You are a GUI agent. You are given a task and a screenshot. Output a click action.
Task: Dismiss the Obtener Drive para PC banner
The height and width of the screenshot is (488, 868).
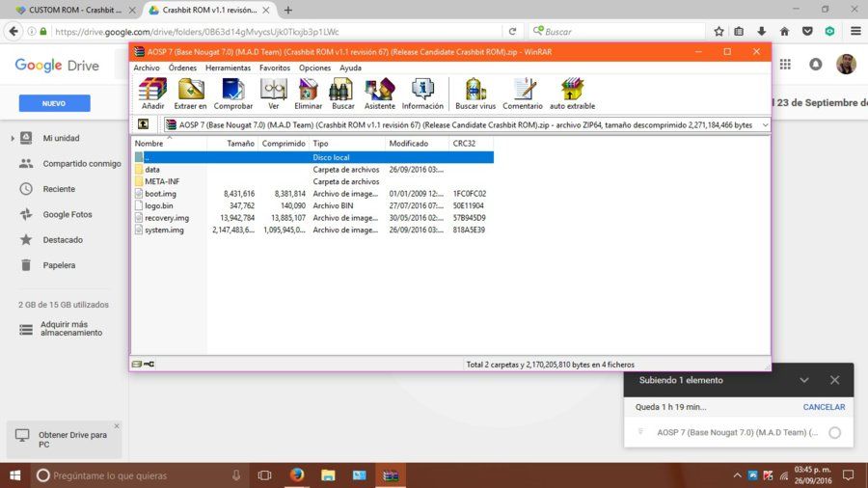click(117, 426)
